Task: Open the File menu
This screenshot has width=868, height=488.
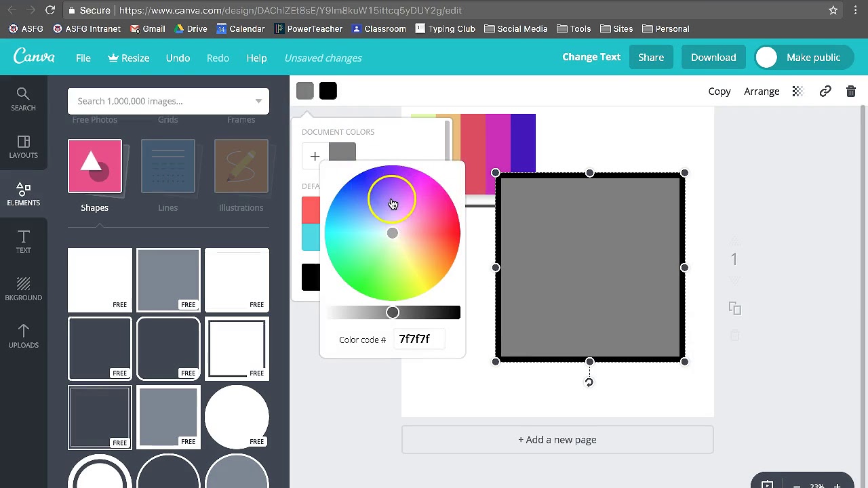Action: 83,58
